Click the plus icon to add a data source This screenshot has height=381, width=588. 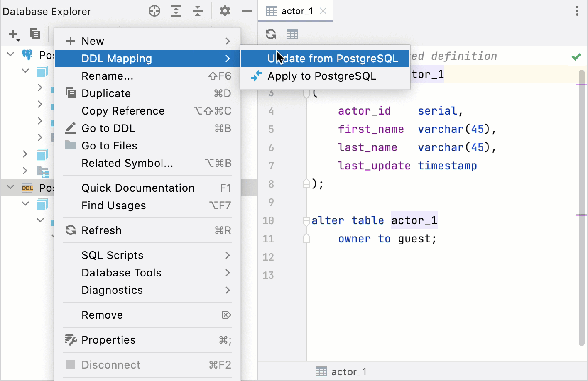click(x=13, y=34)
